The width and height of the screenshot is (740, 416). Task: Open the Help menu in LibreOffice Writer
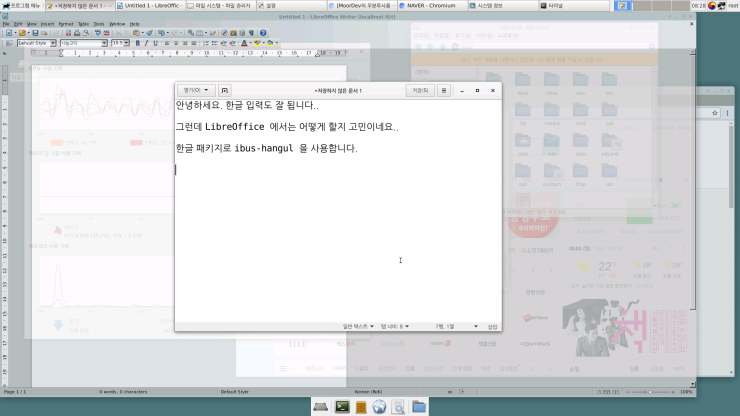pyautogui.click(x=135, y=24)
